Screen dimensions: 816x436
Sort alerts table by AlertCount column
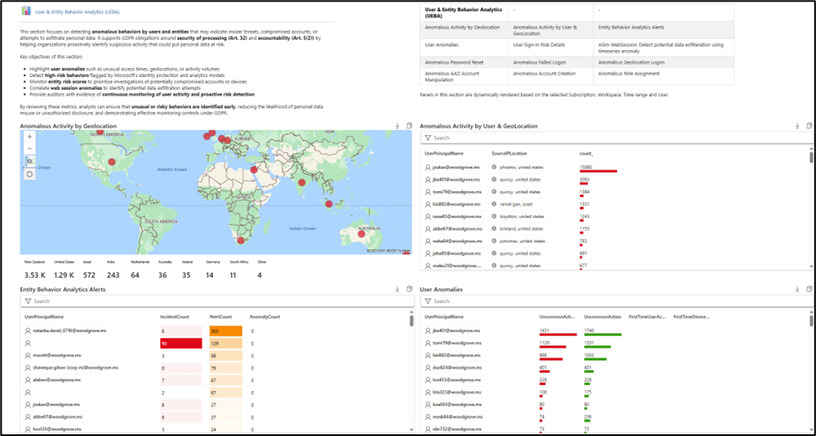[220, 316]
